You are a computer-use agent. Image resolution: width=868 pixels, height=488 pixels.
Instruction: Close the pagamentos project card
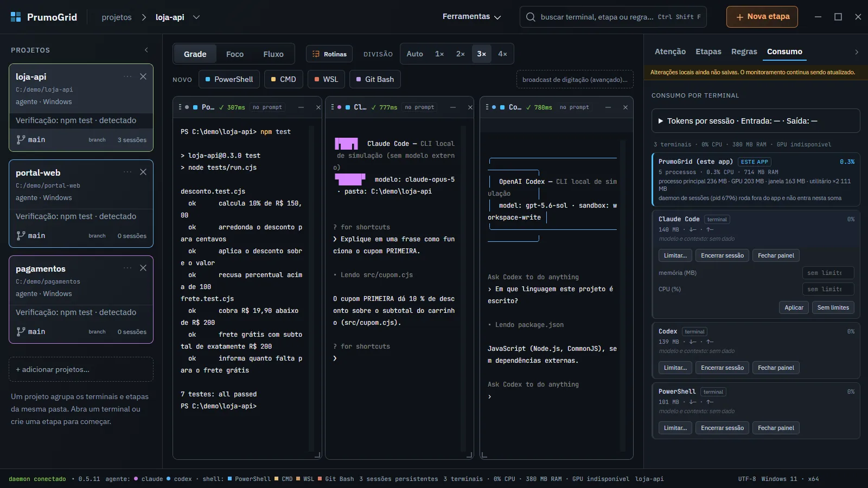pyautogui.click(x=143, y=268)
